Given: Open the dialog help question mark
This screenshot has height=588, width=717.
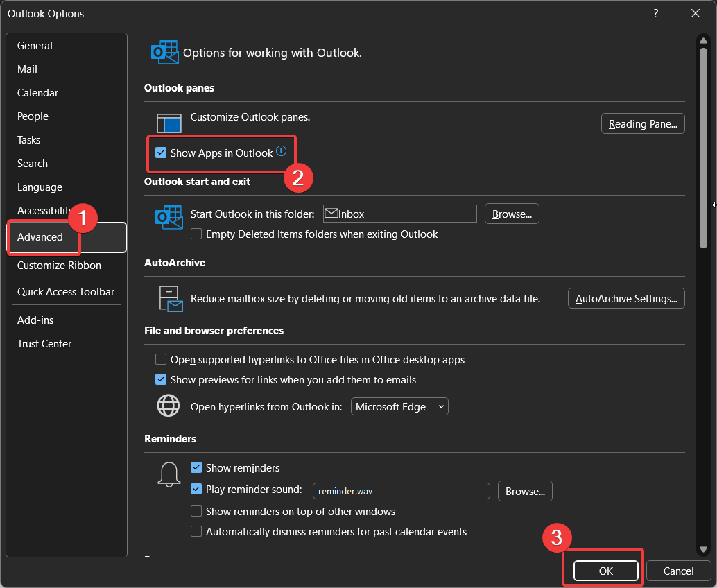Looking at the screenshot, I should coord(655,13).
